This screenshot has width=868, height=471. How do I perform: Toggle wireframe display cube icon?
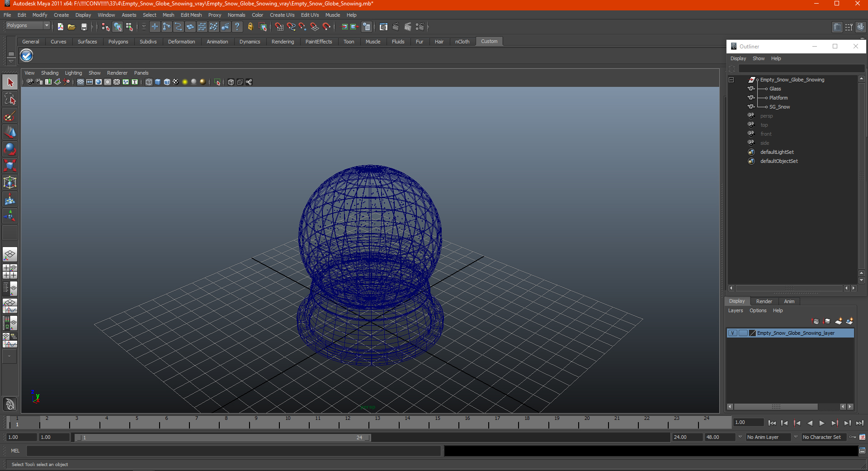tap(149, 82)
